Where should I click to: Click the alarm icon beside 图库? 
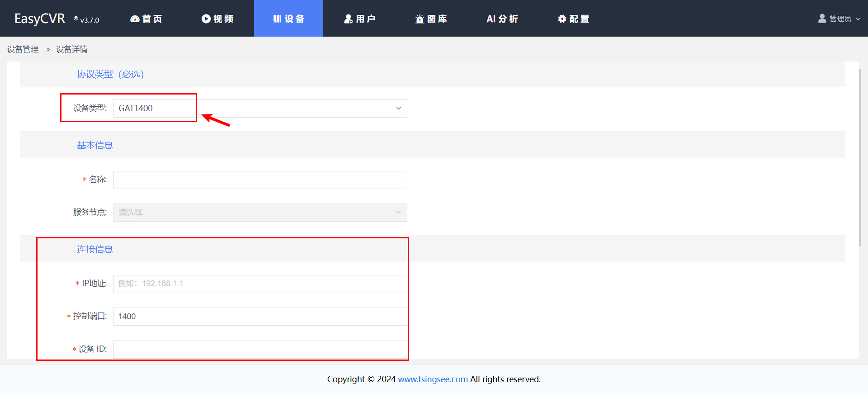pyautogui.click(x=420, y=19)
